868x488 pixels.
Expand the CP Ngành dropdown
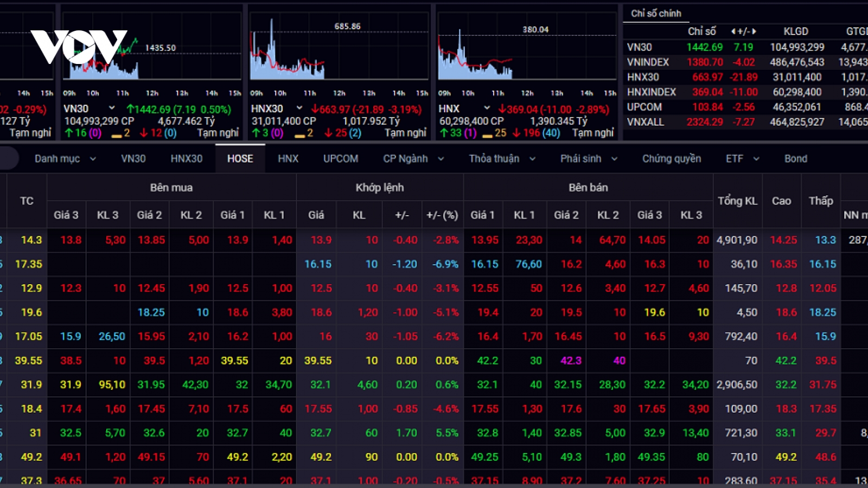tap(441, 159)
